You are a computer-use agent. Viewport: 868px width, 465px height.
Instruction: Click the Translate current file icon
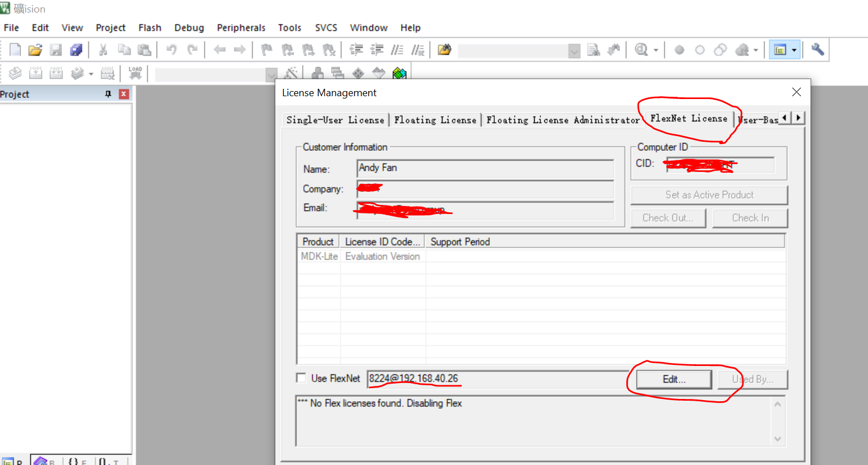point(15,73)
